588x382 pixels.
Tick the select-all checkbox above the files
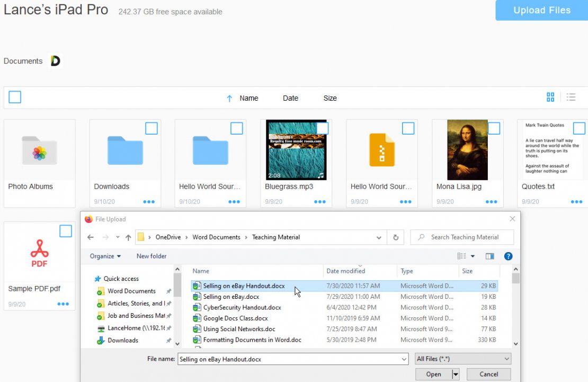pyautogui.click(x=15, y=97)
